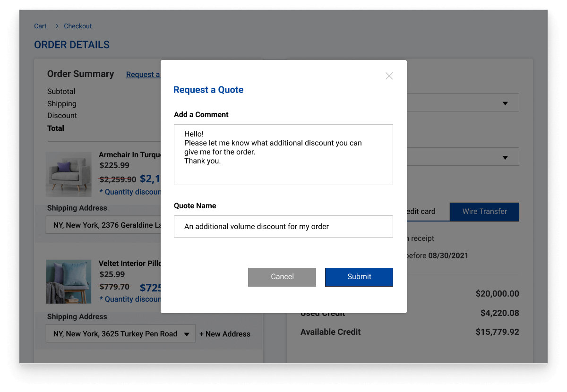Expand the Turkey Pen Road address dropdown
This screenshot has width=567, height=392.
[x=186, y=334]
